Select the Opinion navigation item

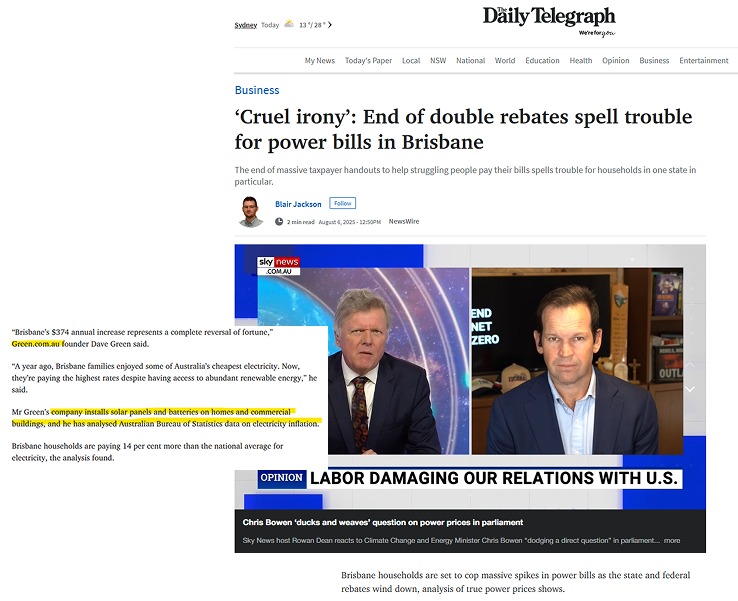616,60
